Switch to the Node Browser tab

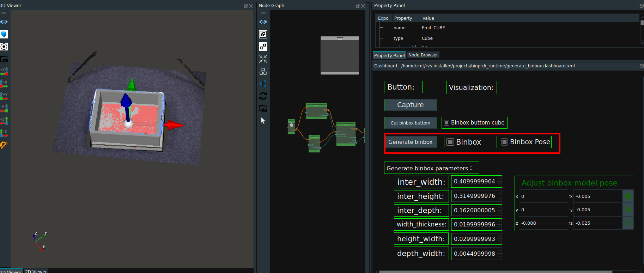tap(423, 55)
